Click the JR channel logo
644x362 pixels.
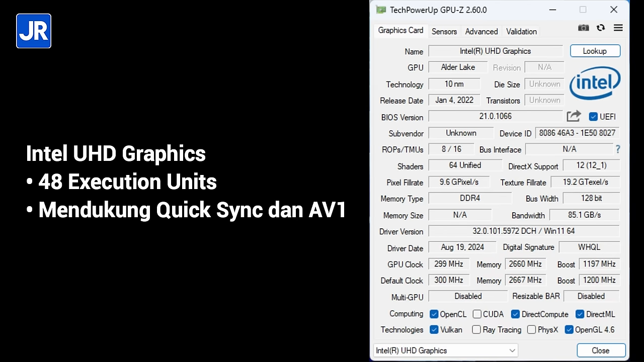(34, 31)
